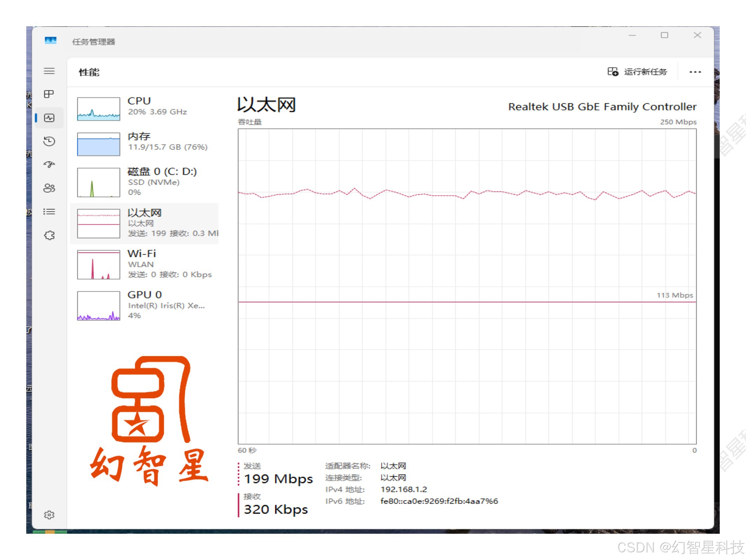Click the IPv4 address 192.168.1.2
The image size is (746, 560).
[x=403, y=489]
